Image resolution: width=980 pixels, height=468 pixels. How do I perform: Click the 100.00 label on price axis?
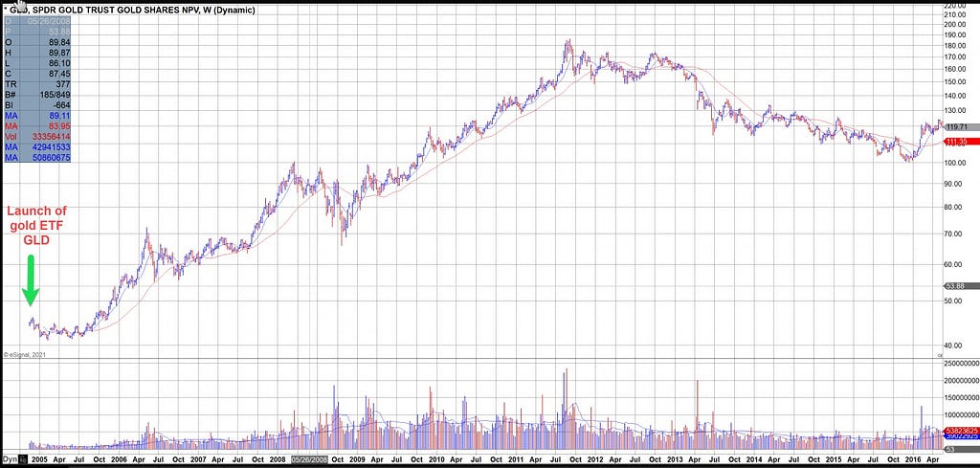pyautogui.click(x=956, y=163)
